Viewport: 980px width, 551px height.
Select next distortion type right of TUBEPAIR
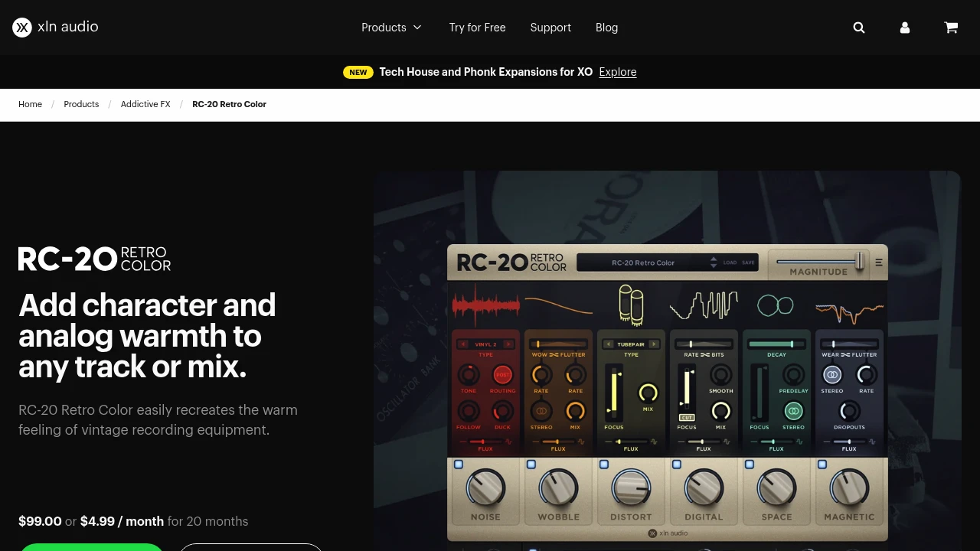654,344
